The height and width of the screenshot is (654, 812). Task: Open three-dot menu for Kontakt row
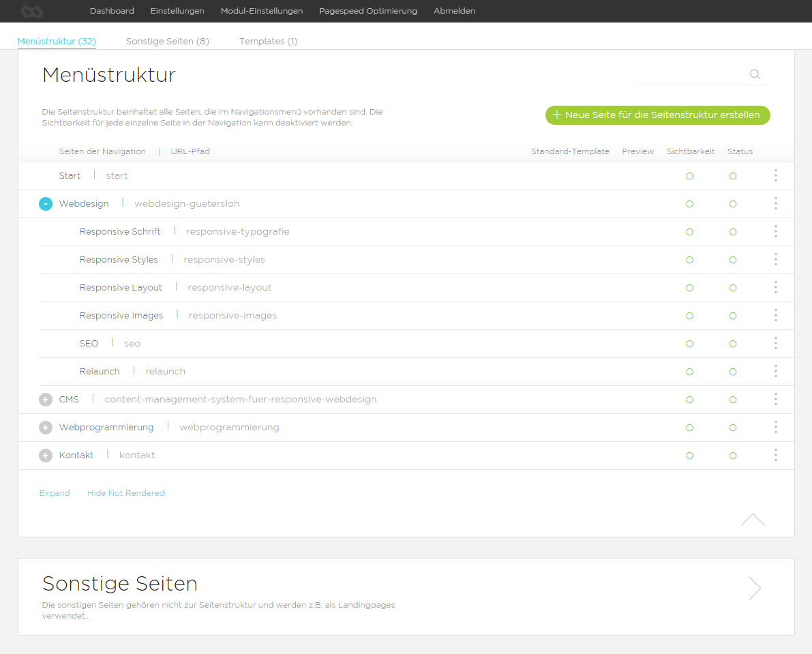click(x=775, y=456)
